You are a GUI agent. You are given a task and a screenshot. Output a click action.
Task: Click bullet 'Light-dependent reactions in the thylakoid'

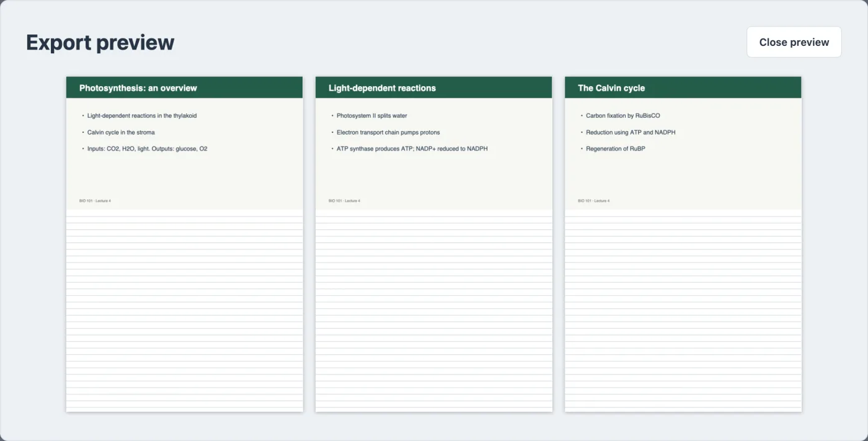(142, 116)
